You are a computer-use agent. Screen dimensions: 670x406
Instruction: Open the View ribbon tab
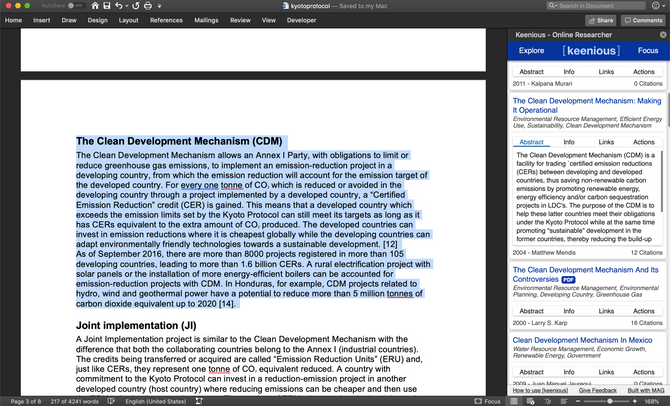coord(269,20)
